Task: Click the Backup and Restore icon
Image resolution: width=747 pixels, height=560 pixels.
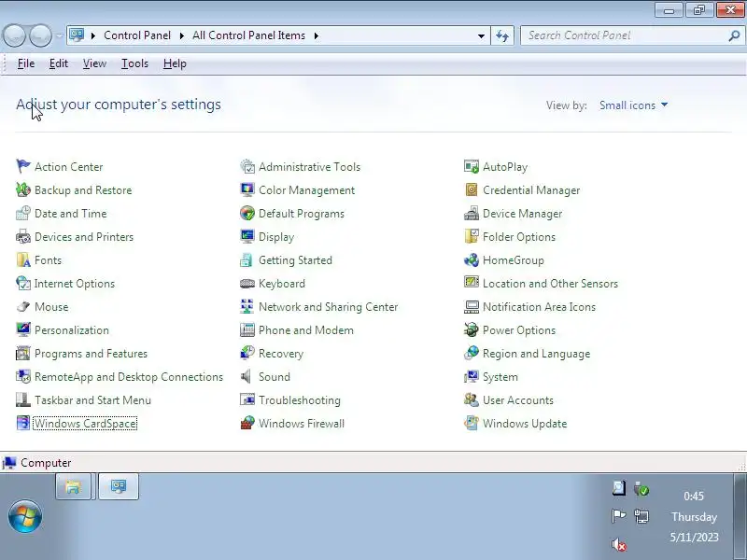Action: click(22, 190)
